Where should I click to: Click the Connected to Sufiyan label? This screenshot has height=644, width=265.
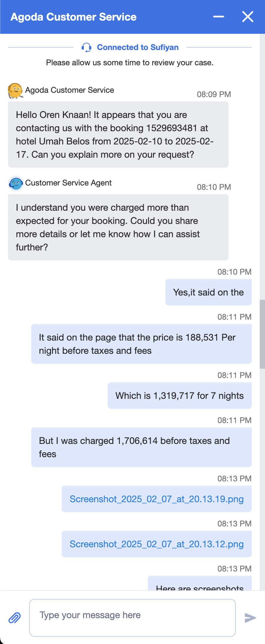click(x=137, y=47)
